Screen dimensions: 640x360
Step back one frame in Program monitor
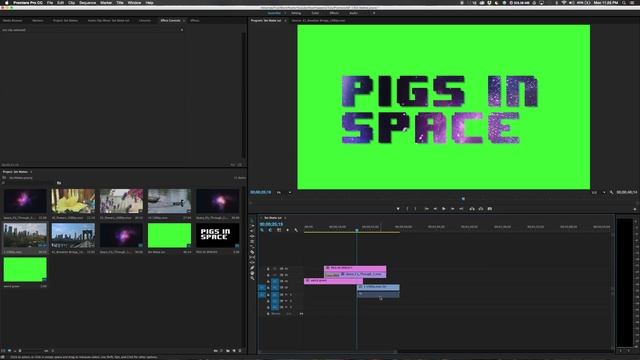(x=435, y=209)
